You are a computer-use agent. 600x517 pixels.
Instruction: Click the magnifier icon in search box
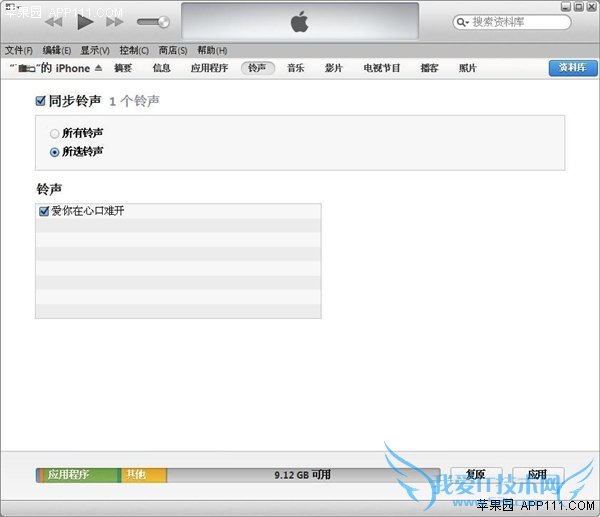point(463,21)
